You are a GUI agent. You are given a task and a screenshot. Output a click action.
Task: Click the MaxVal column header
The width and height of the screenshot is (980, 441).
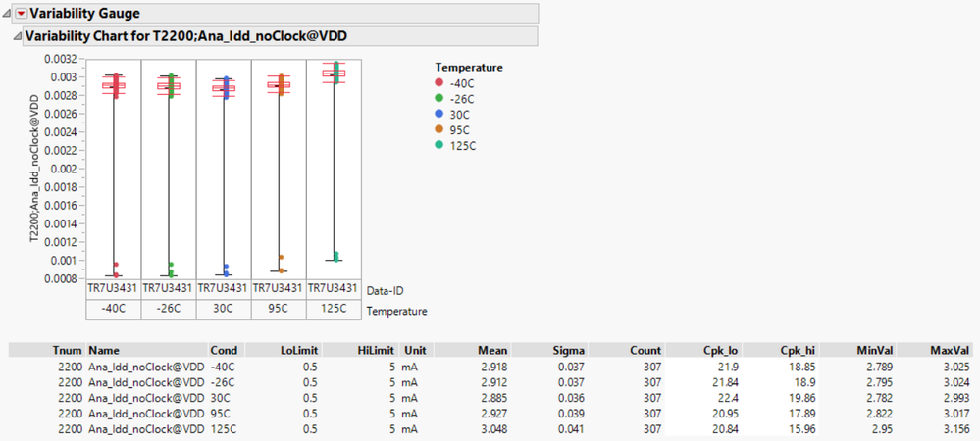952,351
